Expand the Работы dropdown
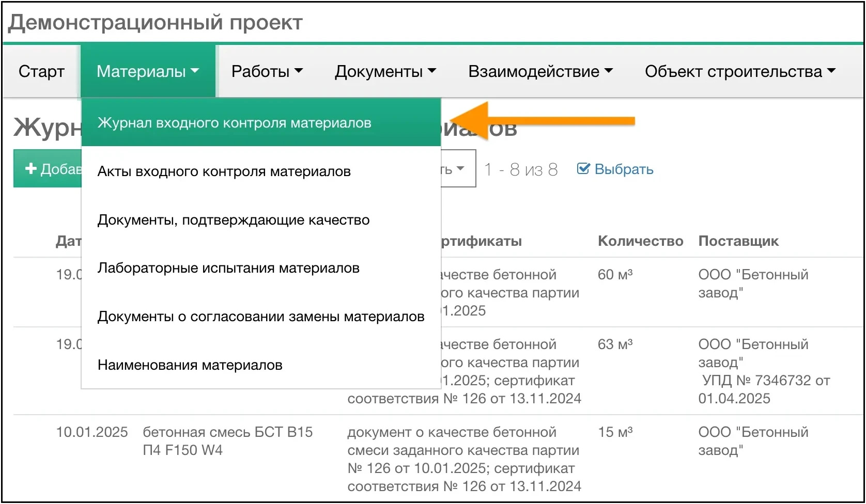The height and width of the screenshot is (504, 866). point(267,71)
